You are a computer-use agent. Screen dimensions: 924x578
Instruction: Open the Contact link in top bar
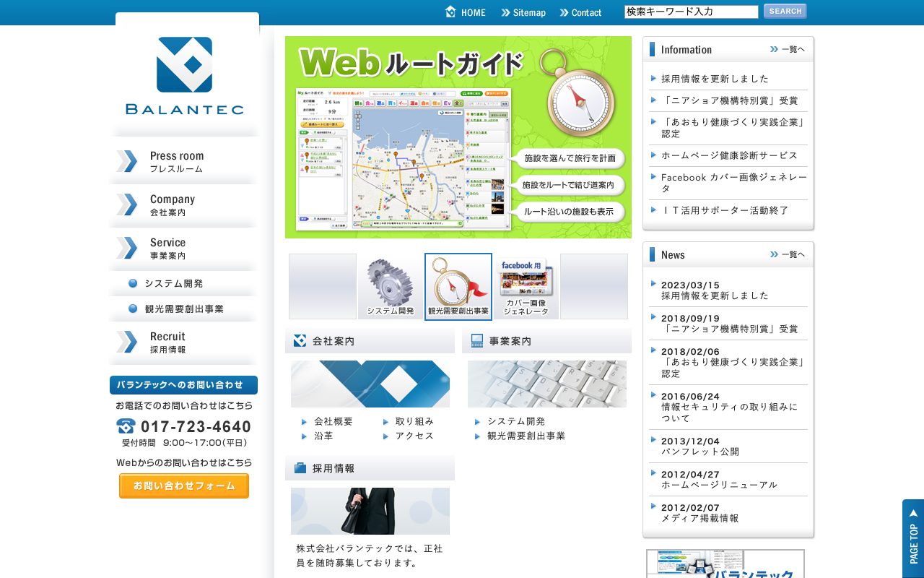580,12
